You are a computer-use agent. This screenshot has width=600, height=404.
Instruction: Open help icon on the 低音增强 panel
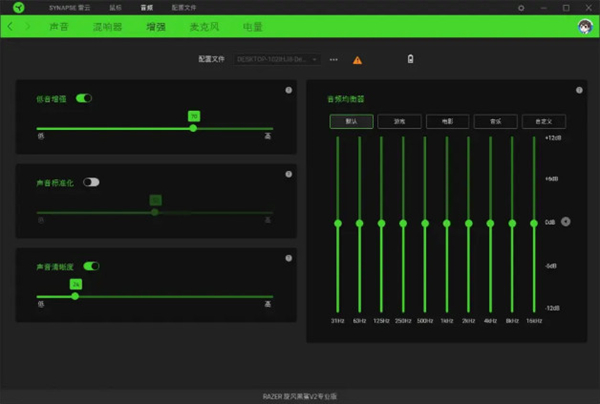pos(288,91)
